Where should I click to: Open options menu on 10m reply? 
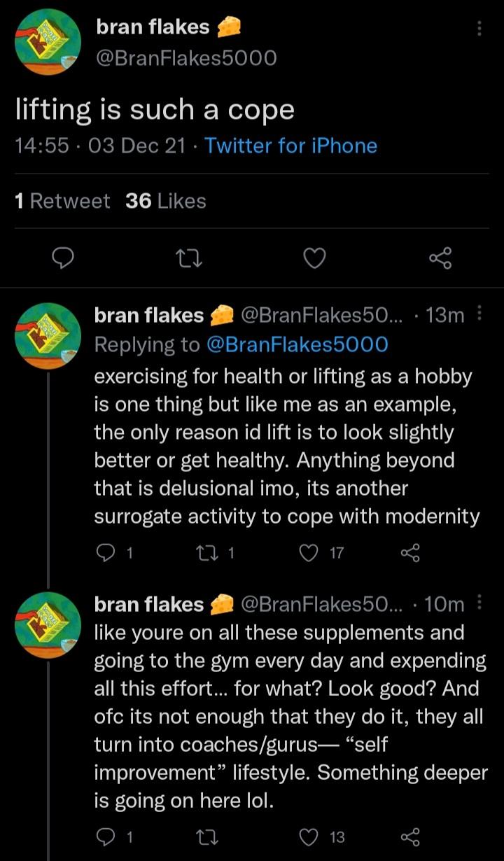pos(479,602)
